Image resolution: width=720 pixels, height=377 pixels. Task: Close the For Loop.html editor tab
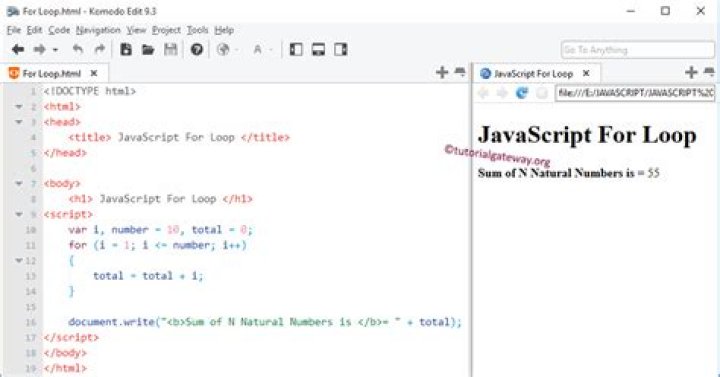click(x=94, y=73)
